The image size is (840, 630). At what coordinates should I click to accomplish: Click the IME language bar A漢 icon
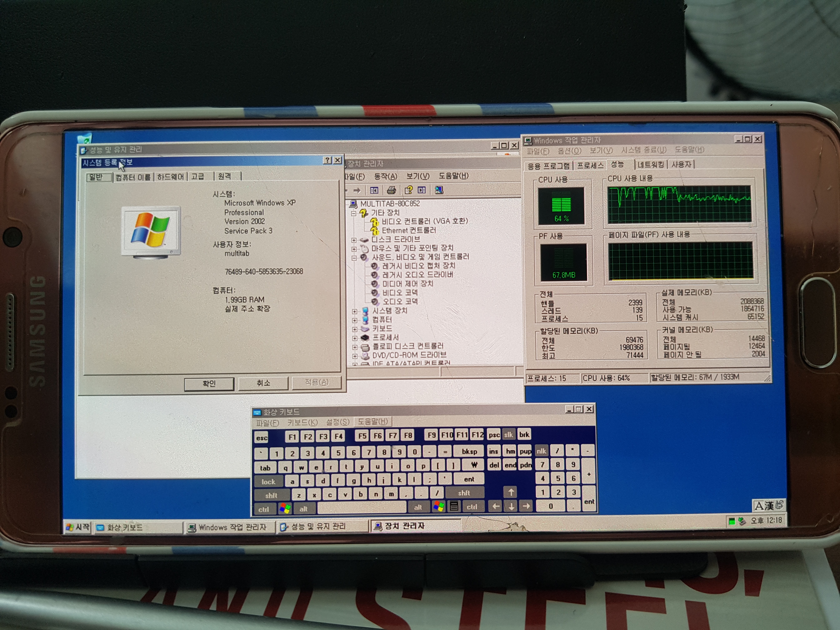[763, 506]
